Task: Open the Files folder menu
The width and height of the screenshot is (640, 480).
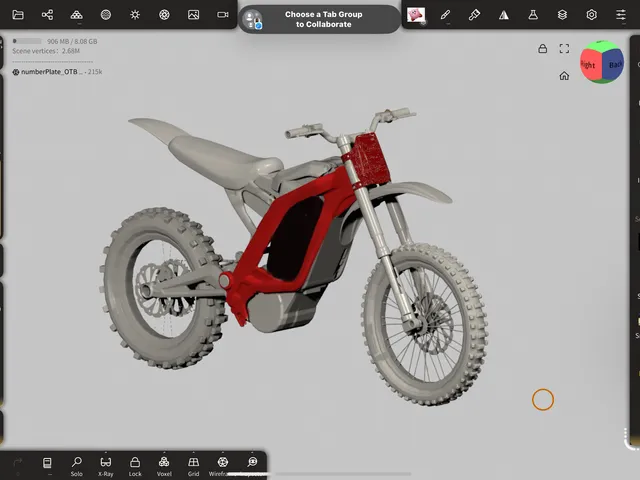Action: pyautogui.click(x=18, y=15)
